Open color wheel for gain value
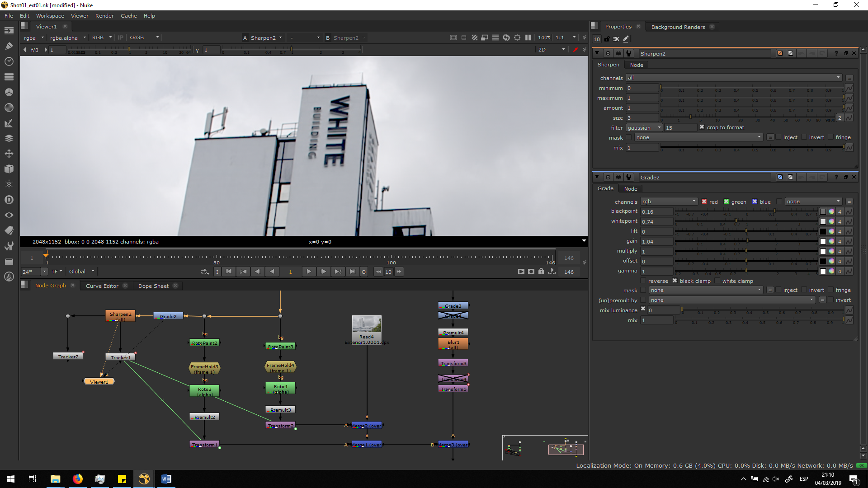This screenshot has width=868, height=488. tap(831, 241)
